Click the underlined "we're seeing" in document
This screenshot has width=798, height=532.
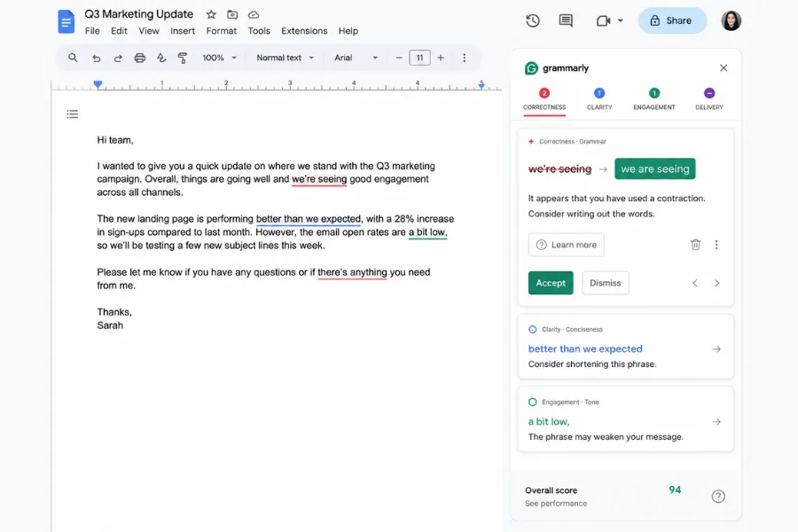coord(319,179)
